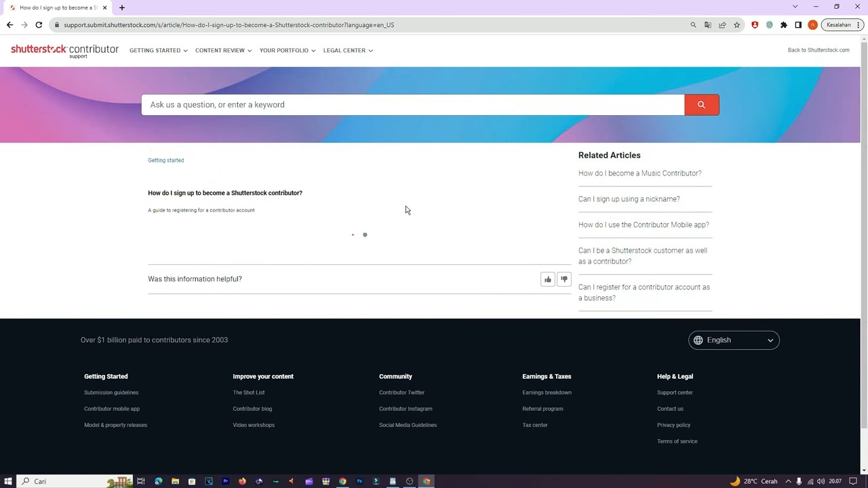Open a new browser tab
Image resolution: width=868 pixels, height=488 pixels.
tap(122, 7)
